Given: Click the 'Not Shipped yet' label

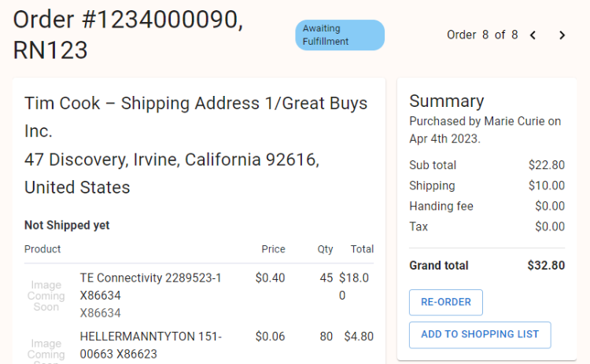Looking at the screenshot, I should (67, 226).
